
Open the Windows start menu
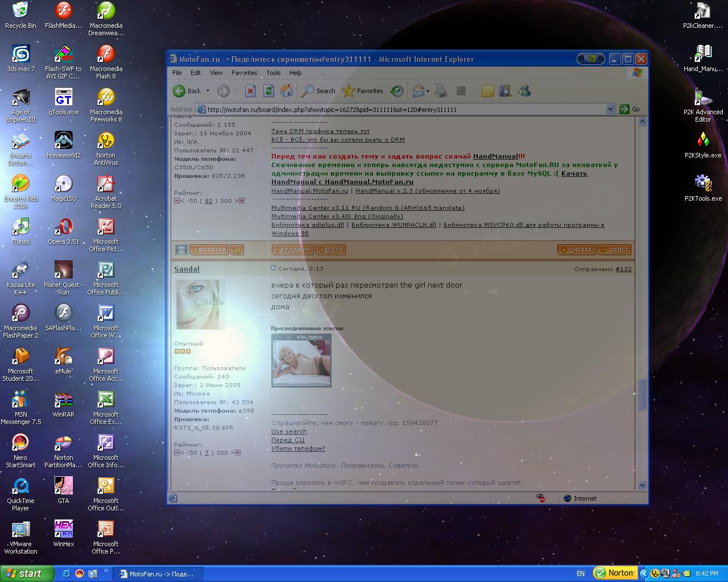click(27, 573)
